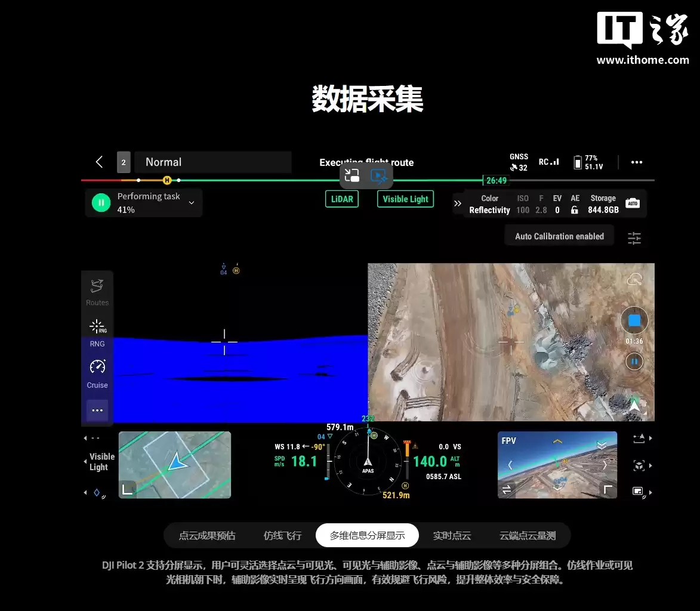Image resolution: width=700 pixels, height=611 pixels.
Task: Open the camera settings adjustment icon near Auto Calibration
Action: 634,238
